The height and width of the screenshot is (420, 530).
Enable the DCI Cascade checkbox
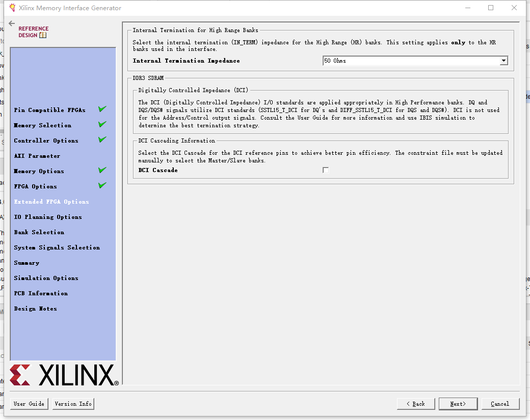(x=326, y=170)
